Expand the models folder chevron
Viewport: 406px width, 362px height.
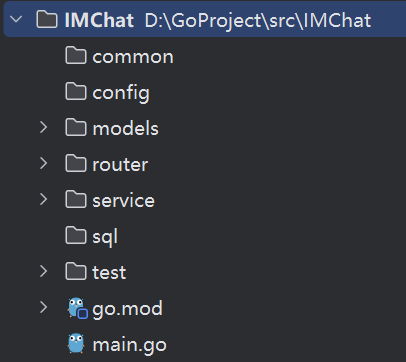[44, 127]
